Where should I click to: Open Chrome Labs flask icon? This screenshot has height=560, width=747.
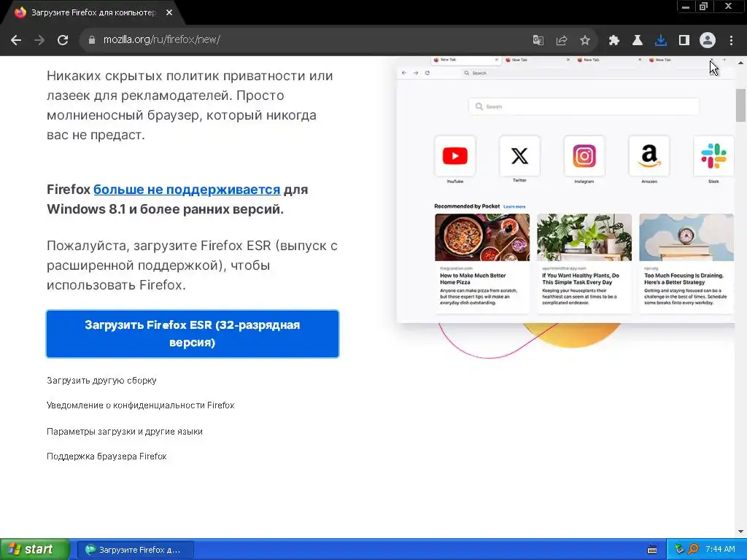point(638,40)
